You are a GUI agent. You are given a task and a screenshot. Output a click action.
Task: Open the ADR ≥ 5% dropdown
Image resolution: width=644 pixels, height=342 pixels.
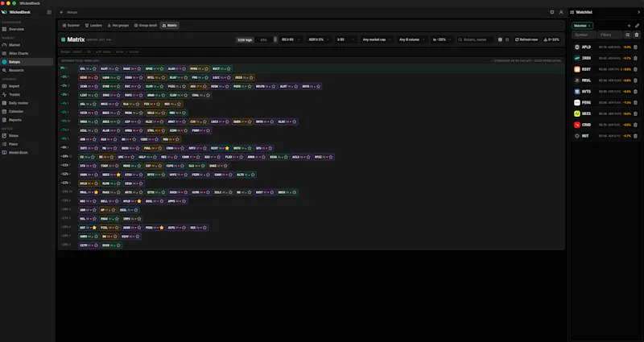coord(319,39)
